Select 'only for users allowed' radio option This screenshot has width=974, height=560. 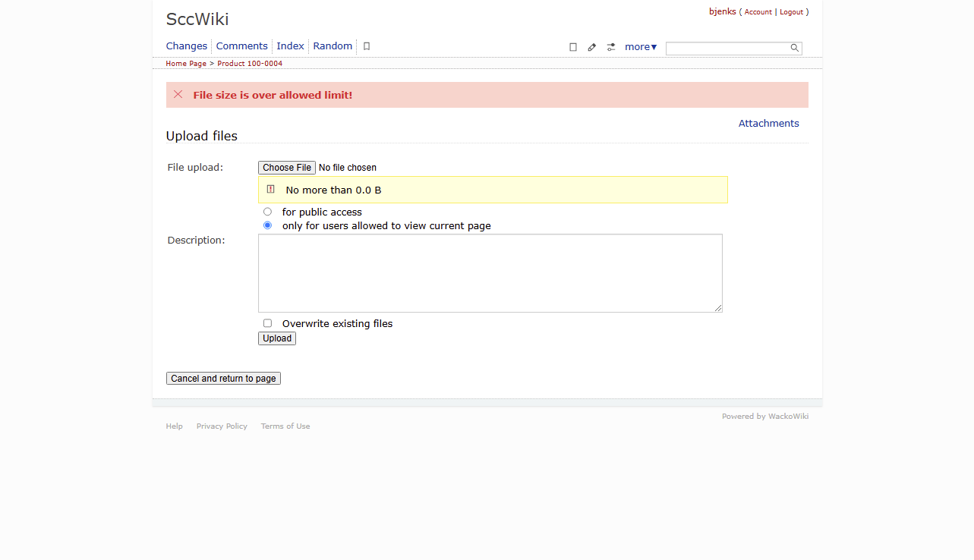(x=267, y=225)
